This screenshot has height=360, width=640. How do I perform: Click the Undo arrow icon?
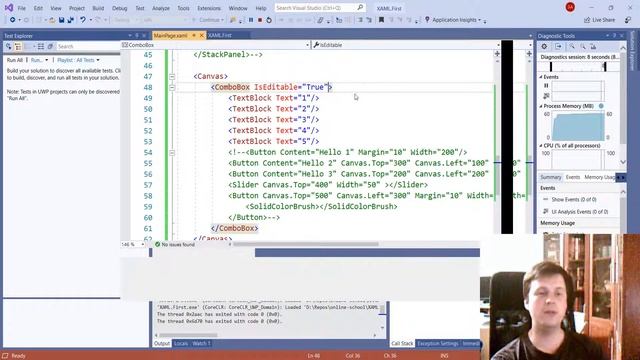point(83,20)
